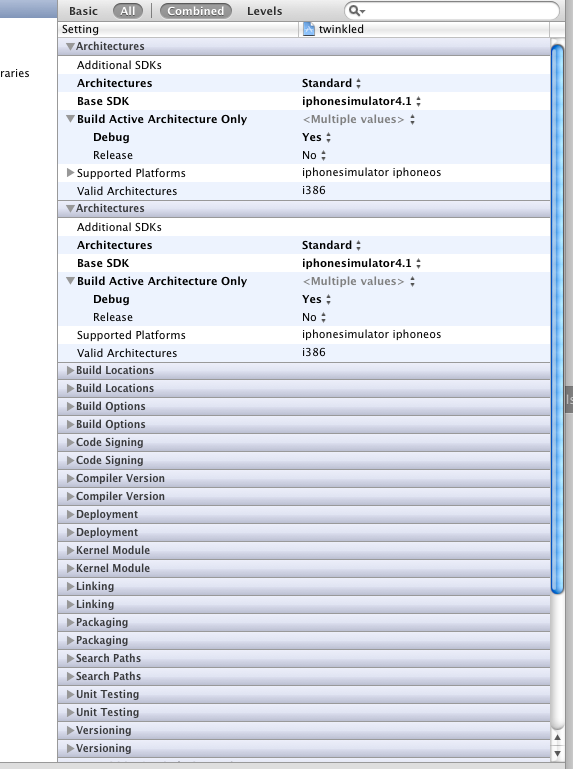This screenshot has height=769, width=573.
Task: Expand the second Search Paths group
Action: (x=70, y=676)
